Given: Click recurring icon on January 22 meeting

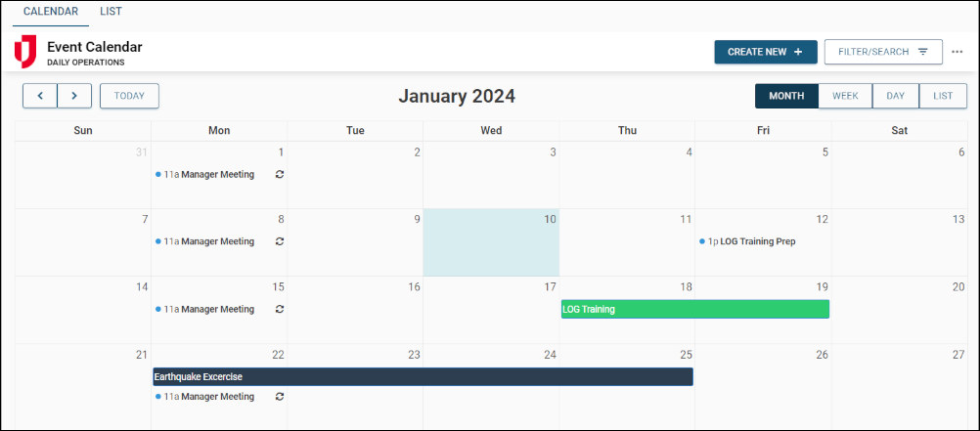Looking at the screenshot, I should tap(280, 397).
